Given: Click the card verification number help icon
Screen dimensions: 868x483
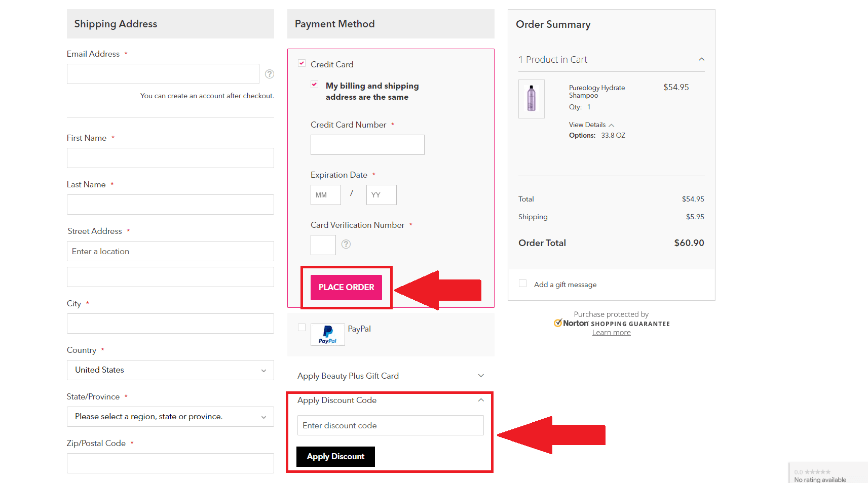Looking at the screenshot, I should coord(346,244).
